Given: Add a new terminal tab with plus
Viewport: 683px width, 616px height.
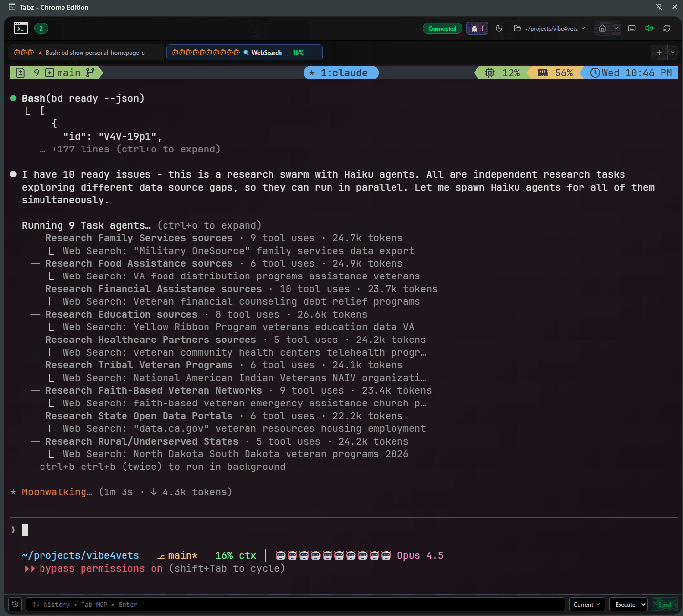Looking at the screenshot, I should 659,52.
